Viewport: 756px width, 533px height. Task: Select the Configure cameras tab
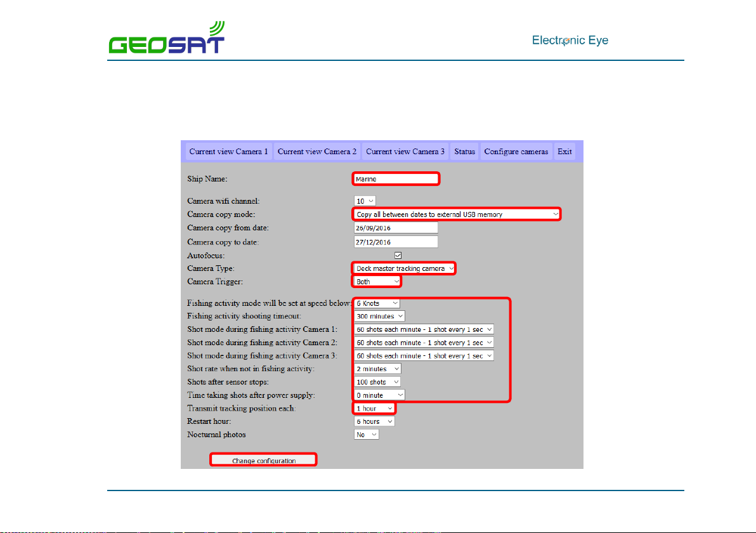[x=516, y=152]
